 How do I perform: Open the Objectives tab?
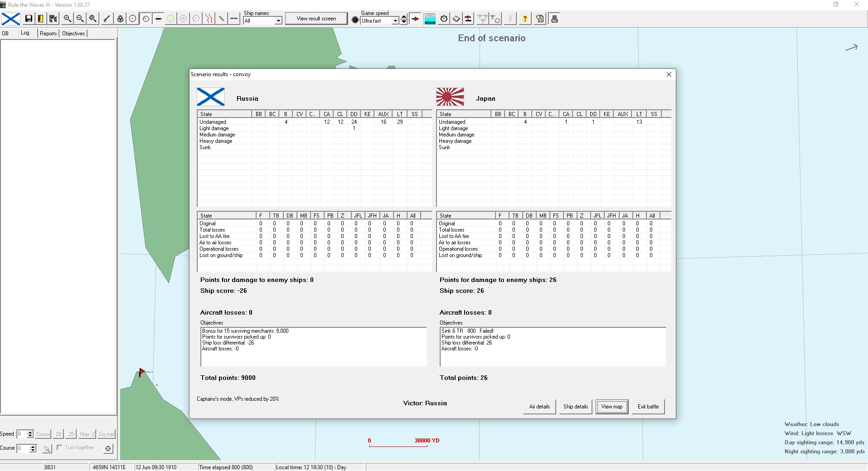(x=73, y=34)
